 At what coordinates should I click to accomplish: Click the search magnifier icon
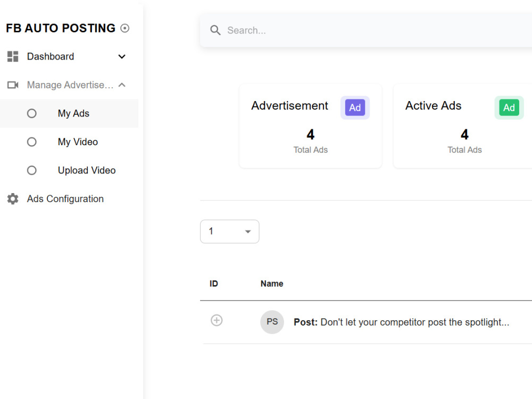point(215,30)
